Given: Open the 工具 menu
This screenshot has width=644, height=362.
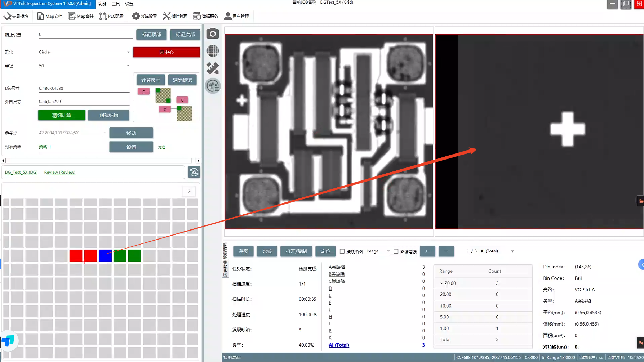Looking at the screenshot, I should click(x=116, y=4).
